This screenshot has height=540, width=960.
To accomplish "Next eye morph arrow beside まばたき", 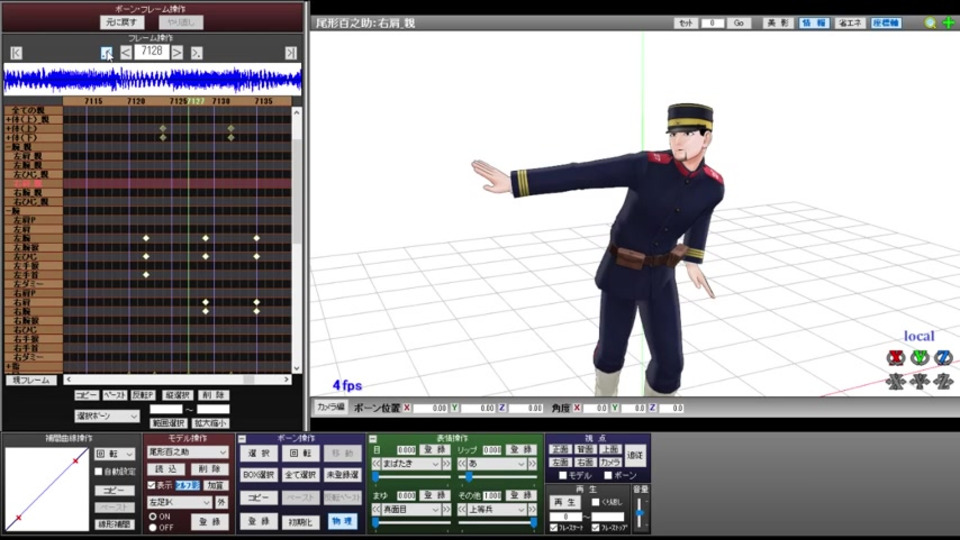I will pyautogui.click(x=446, y=464).
